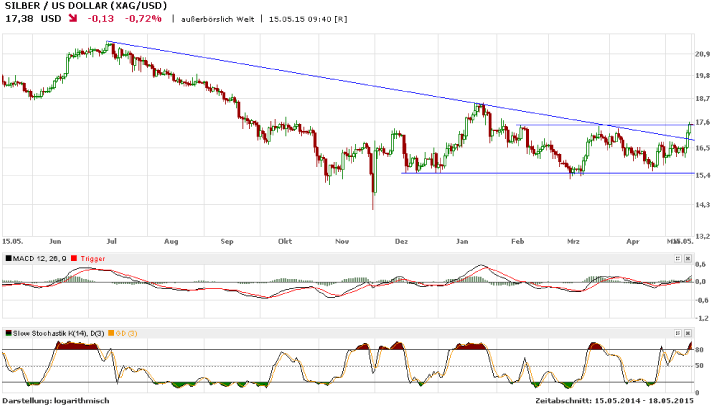This screenshot has width=713, height=406.
Task: Click the red Trigger legend square
Action: click(73, 257)
